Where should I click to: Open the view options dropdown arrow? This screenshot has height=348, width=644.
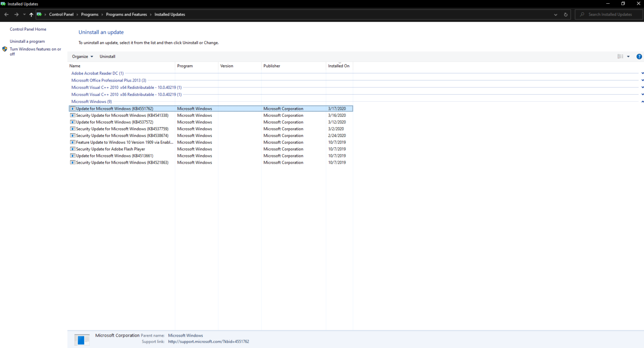pyautogui.click(x=628, y=56)
